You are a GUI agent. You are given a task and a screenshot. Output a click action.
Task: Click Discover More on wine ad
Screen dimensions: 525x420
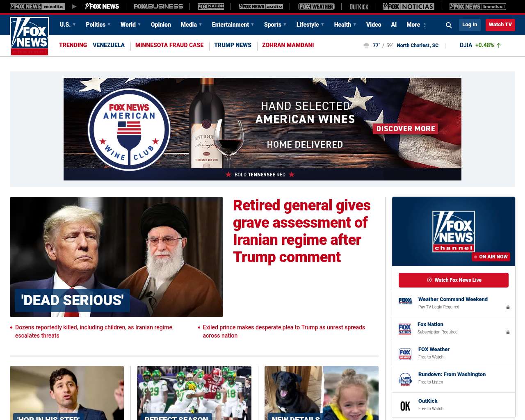406,129
